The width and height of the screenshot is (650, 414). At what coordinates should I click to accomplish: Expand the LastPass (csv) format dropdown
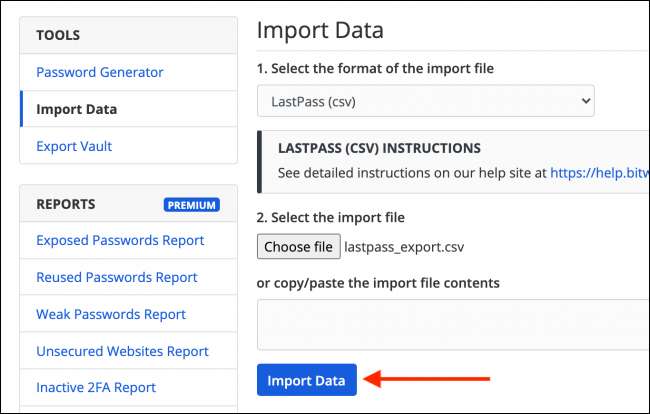(425, 101)
